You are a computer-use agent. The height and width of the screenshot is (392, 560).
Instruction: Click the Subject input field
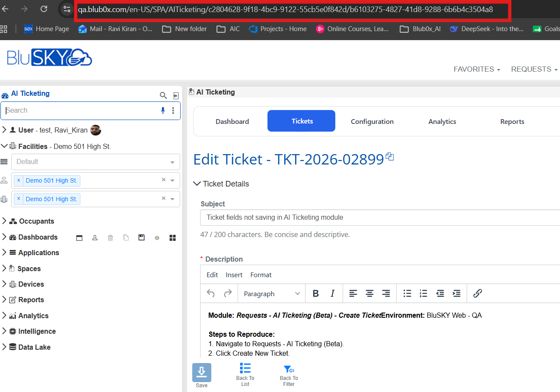(x=380, y=218)
